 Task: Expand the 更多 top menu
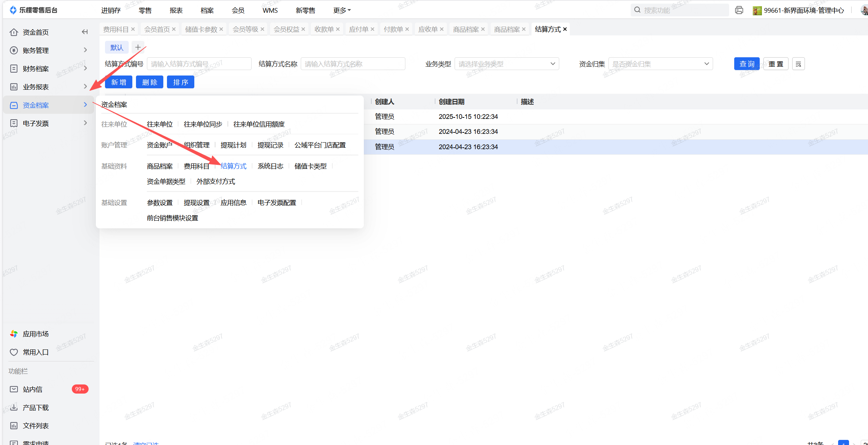(x=342, y=11)
